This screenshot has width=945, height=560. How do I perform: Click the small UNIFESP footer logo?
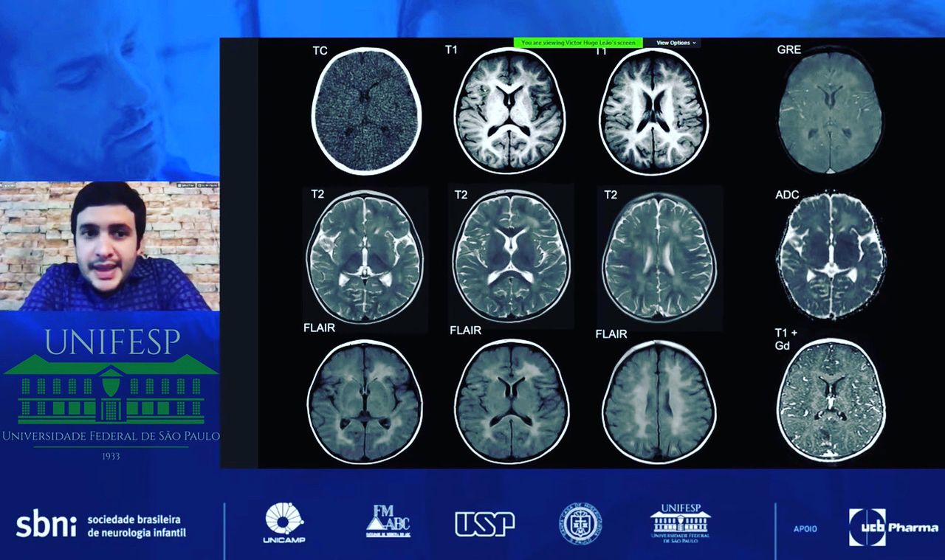coord(680,523)
